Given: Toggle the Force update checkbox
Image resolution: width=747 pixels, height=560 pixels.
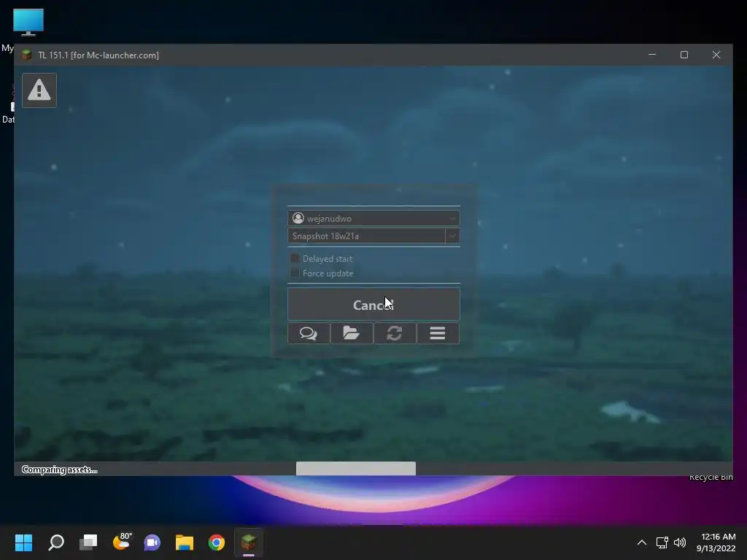Looking at the screenshot, I should tap(295, 273).
